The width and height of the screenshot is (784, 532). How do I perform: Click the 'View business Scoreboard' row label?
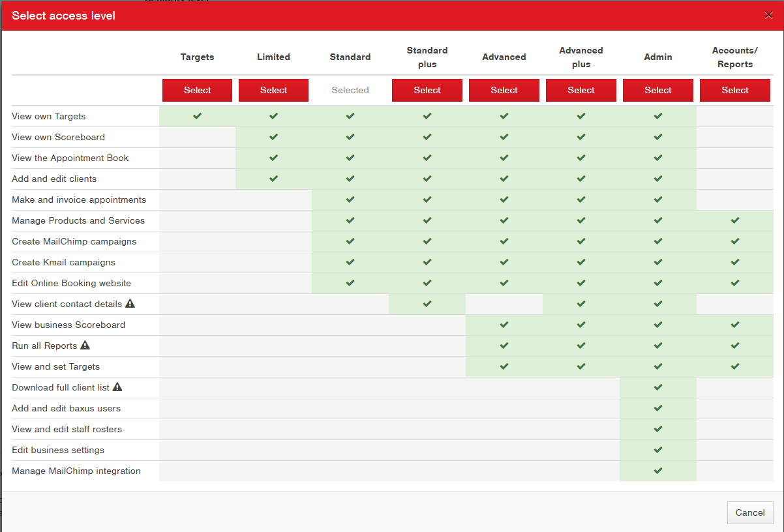pos(68,325)
